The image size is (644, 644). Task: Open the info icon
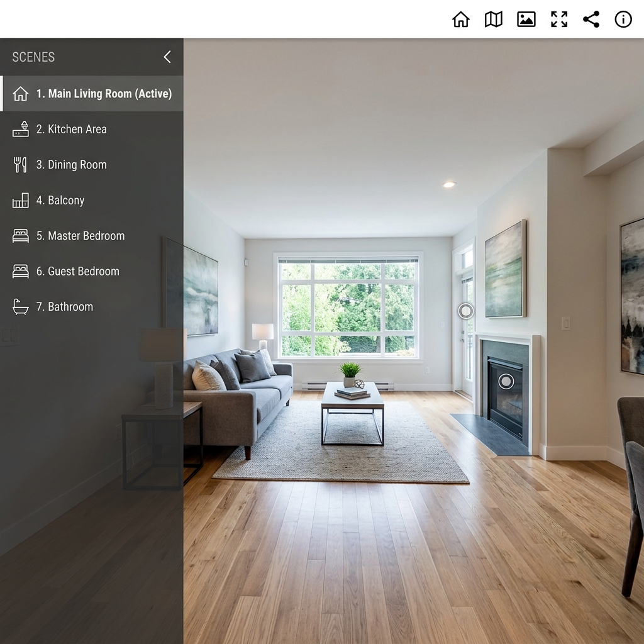[x=623, y=19]
